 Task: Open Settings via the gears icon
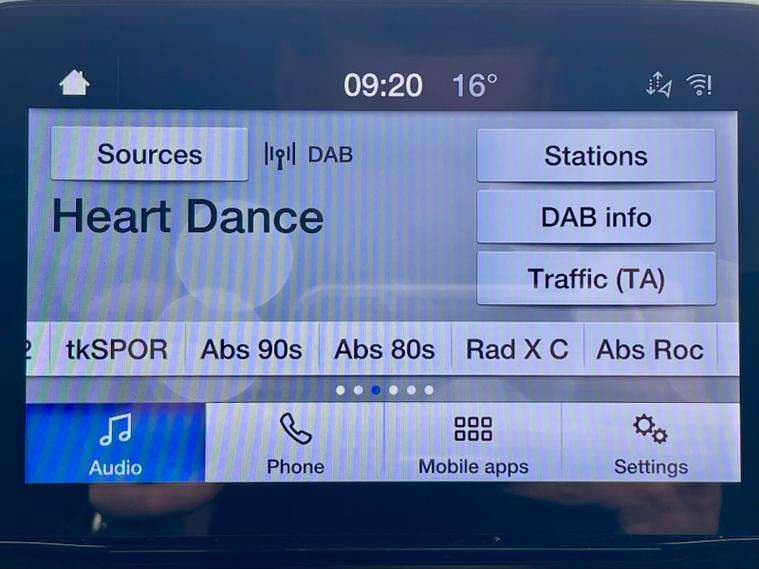(x=651, y=429)
